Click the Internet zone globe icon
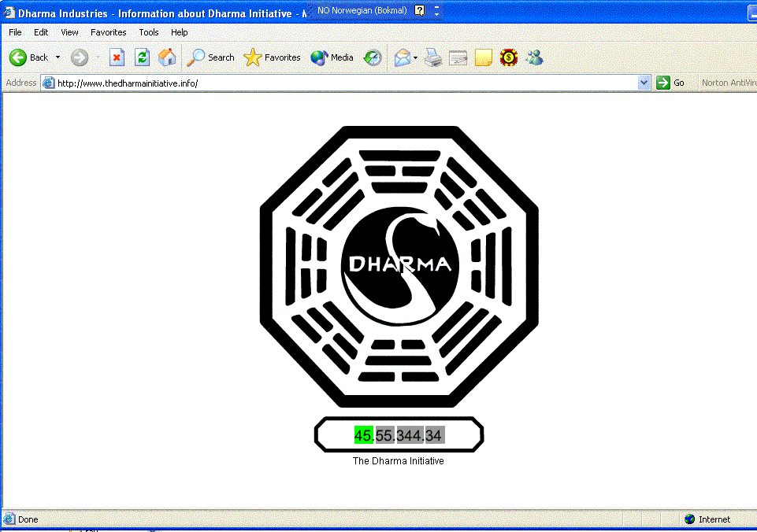 [x=690, y=519]
